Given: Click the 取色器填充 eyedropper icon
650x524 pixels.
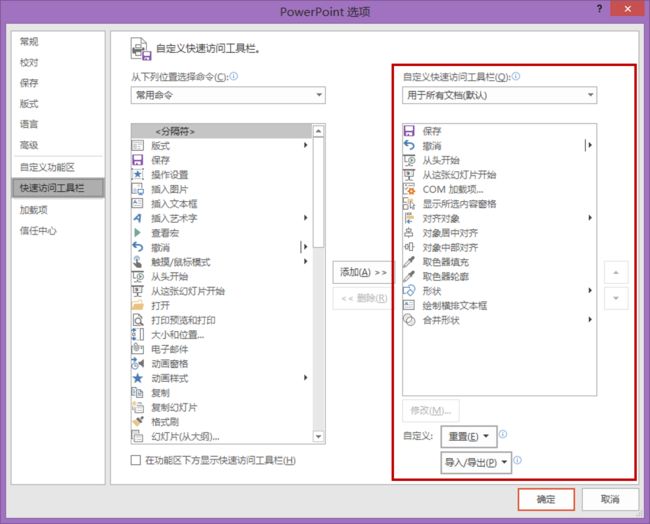Looking at the screenshot, I should (x=409, y=262).
